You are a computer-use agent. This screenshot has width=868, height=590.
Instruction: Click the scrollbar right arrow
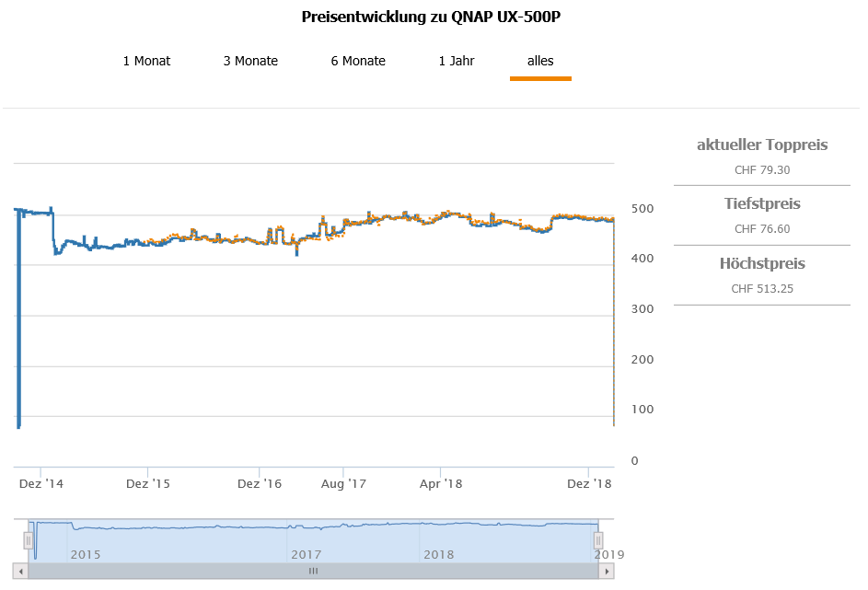(607, 571)
